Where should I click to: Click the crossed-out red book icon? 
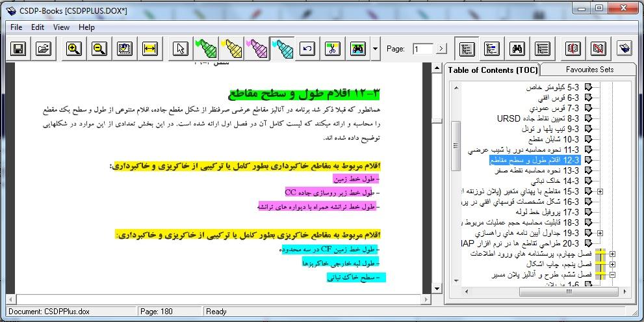click(599, 49)
